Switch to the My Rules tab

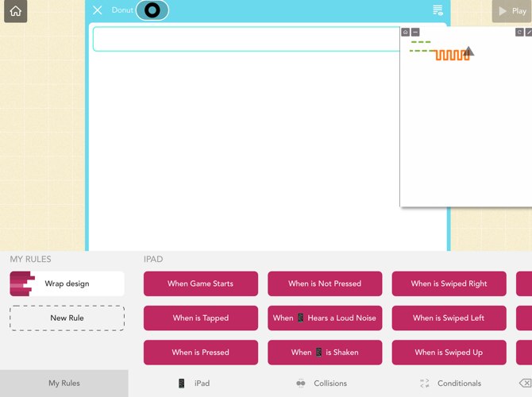point(64,384)
